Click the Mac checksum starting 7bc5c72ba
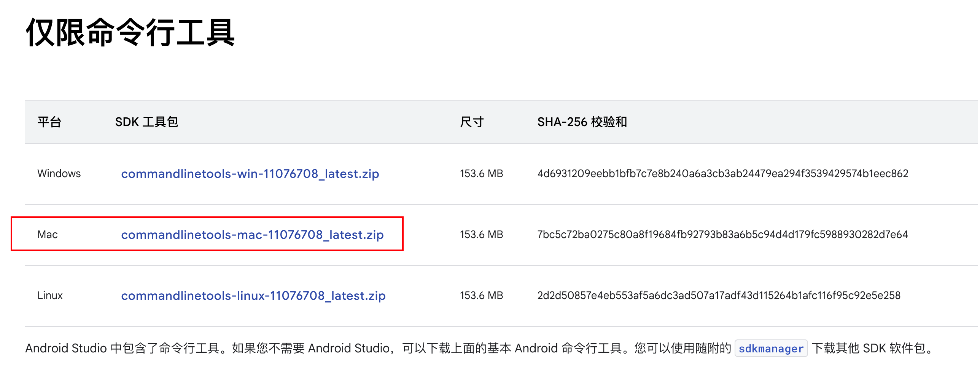 point(722,235)
